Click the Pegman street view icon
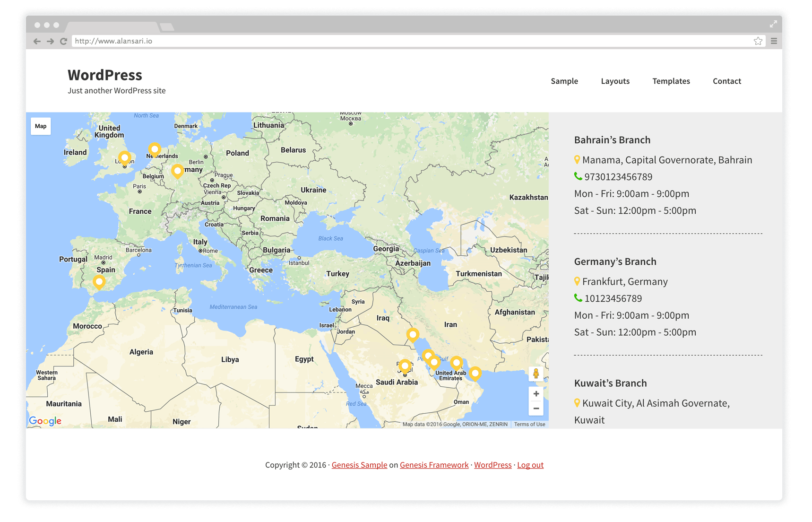This screenshot has height=522, width=812. click(x=536, y=374)
